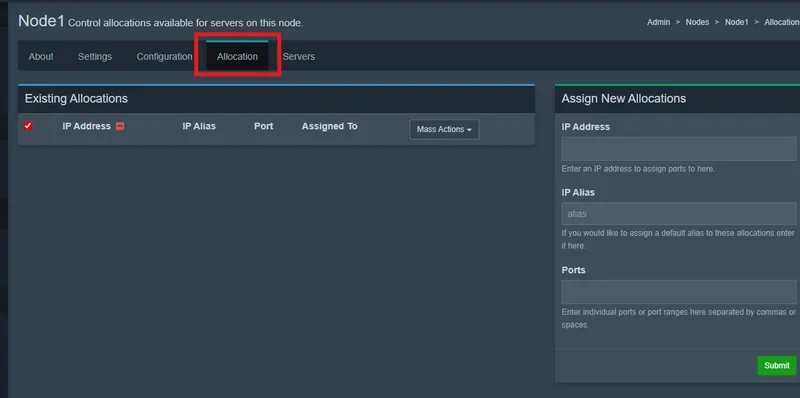Select the Allocation tab
Screen dimensions: 800x398
(237, 57)
